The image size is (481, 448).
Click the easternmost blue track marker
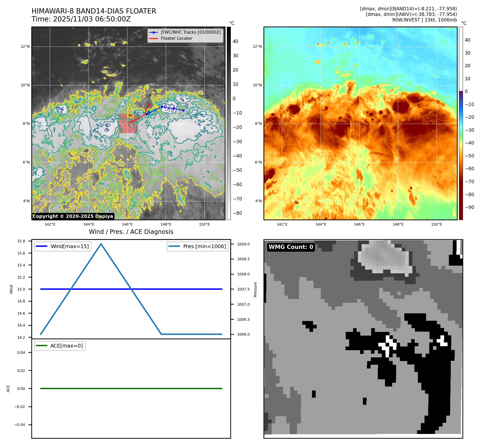(183, 110)
